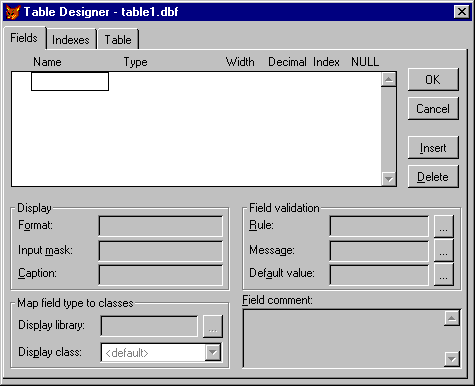475x386 pixels.
Task: Switch to the Table tab
Action: 118,40
